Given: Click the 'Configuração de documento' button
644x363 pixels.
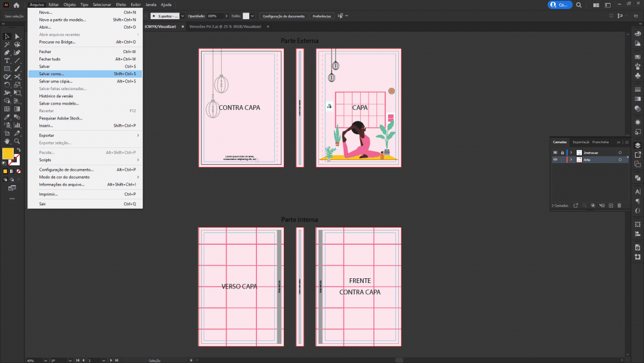Looking at the screenshot, I should click(284, 16).
